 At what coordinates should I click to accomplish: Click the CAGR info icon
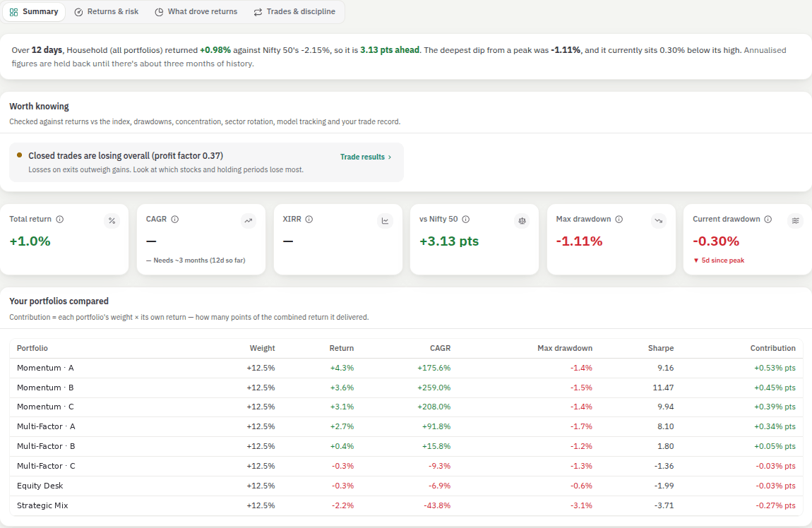point(175,219)
